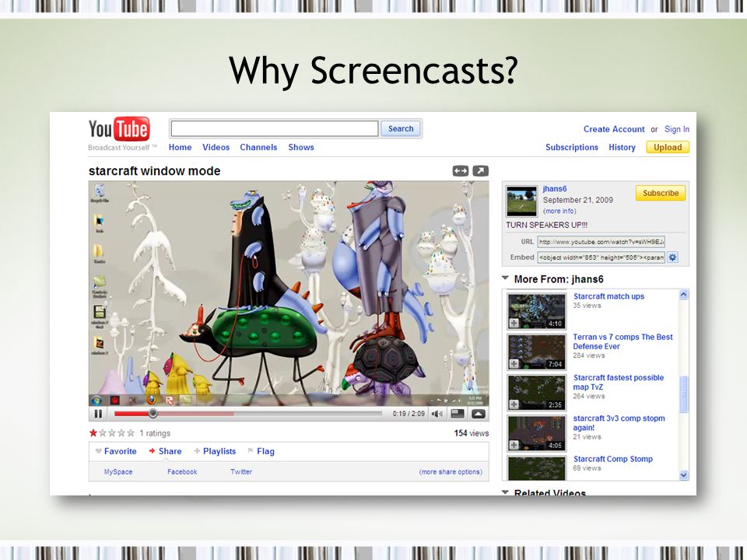Expand video width with double-arrow icon

click(x=461, y=170)
